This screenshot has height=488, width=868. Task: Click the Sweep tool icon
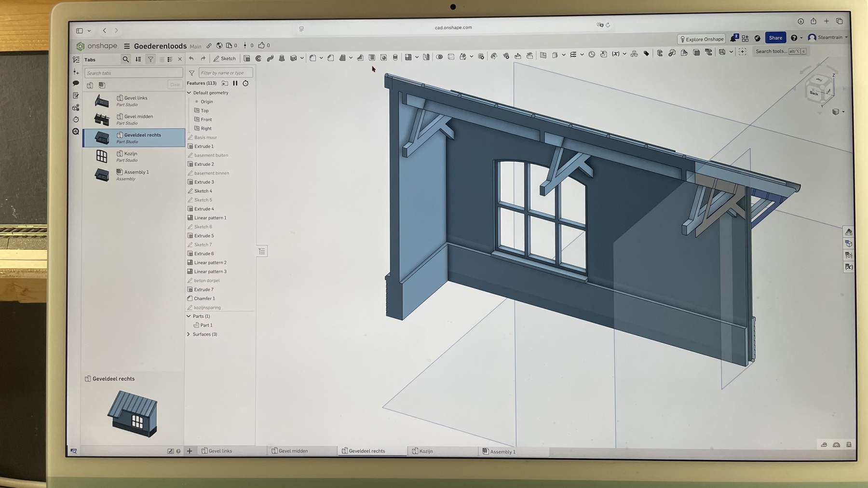[270, 58]
